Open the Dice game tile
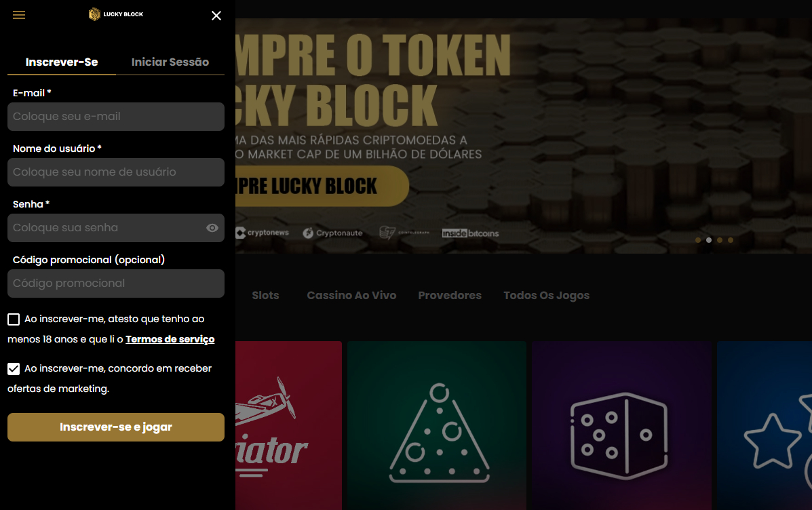Image resolution: width=812 pixels, height=510 pixels. [x=621, y=426]
